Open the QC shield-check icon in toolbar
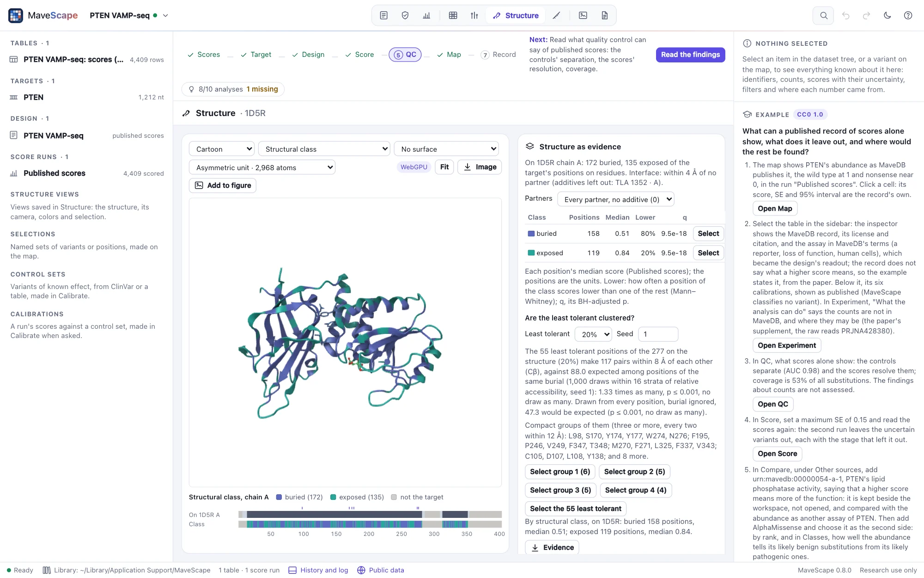Image resolution: width=924 pixels, height=578 pixels. tap(405, 15)
